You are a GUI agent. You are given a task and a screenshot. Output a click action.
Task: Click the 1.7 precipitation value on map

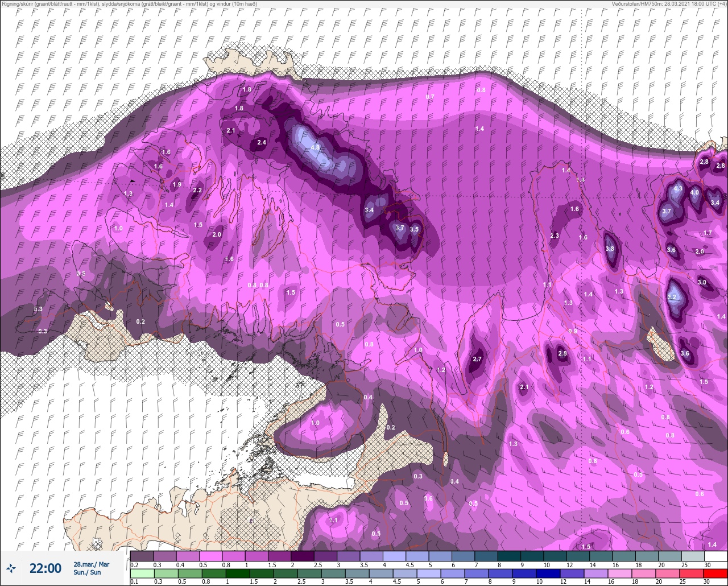(708, 233)
